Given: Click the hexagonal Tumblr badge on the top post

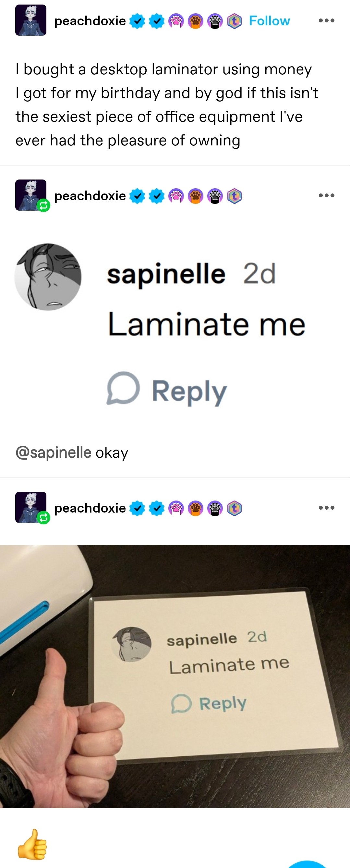Looking at the screenshot, I should click(x=235, y=21).
